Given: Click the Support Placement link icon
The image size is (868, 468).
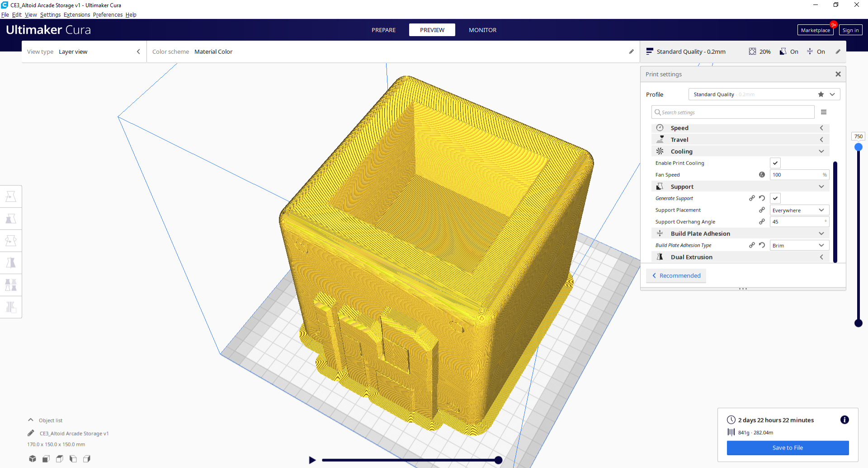Looking at the screenshot, I should pos(762,210).
